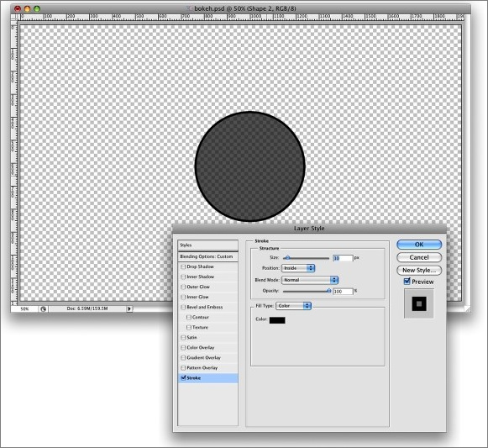The image size is (488, 448).
Task: Enable the Drop Shadow checkbox
Action: coord(183,266)
